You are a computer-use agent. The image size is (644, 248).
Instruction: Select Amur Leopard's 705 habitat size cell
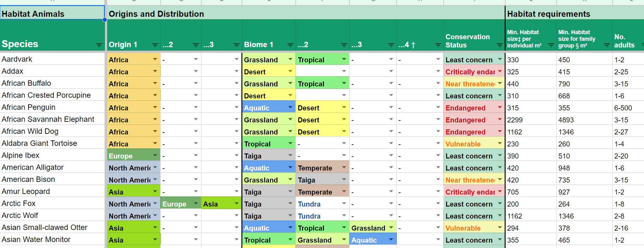pyautogui.click(x=531, y=192)
